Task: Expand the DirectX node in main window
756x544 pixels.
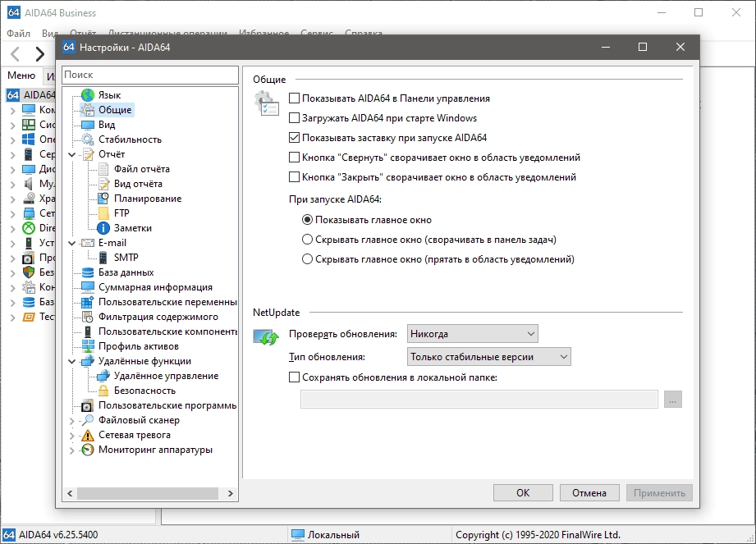Action: (13, 229)
